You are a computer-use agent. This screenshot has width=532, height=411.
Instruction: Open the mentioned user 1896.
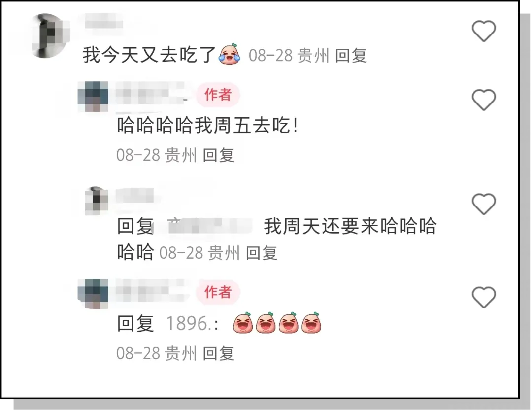[x=192, y=323]
